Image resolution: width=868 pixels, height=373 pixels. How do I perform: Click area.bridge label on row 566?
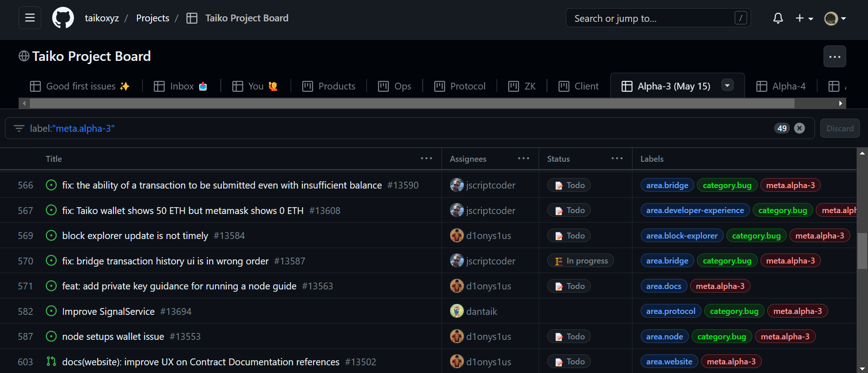tap(667, 185)
